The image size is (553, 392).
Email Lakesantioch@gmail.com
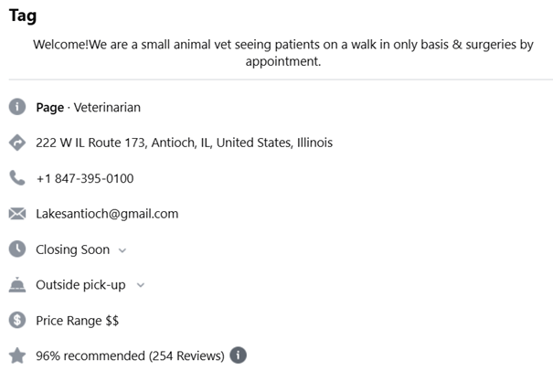tap(107, 214)
